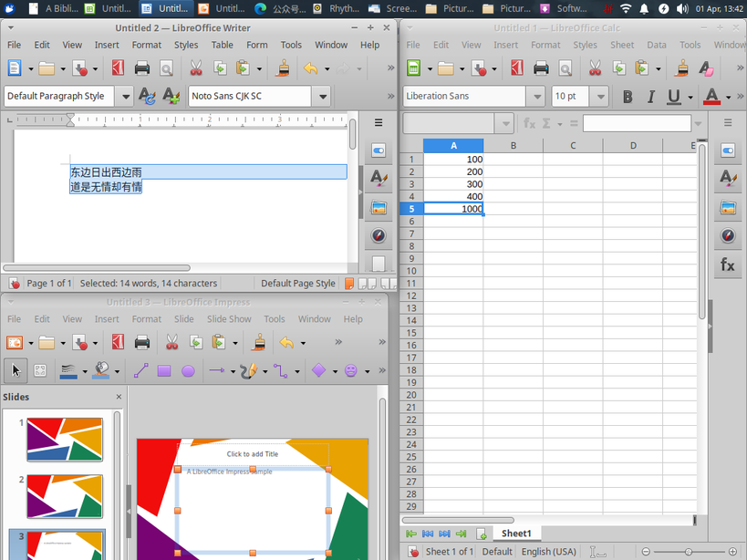Click Default Page Style in Writer status bar
Image resolution: width=747 pixels, height=560 pixels.
pos(298,284)
